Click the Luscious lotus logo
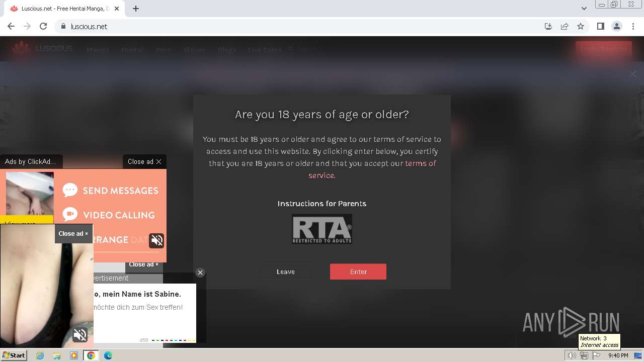The image size is (644, 362). pyautogui.click(x=22, y=49)
